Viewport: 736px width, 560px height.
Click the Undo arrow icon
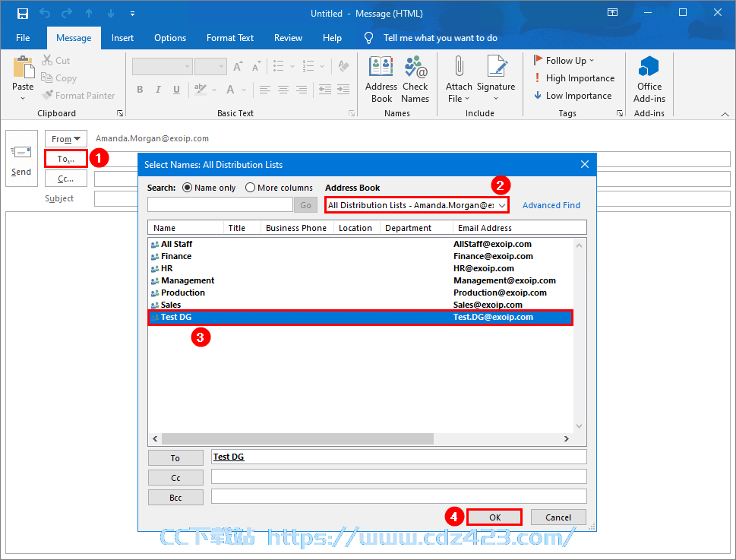click(x=45, y=13)
